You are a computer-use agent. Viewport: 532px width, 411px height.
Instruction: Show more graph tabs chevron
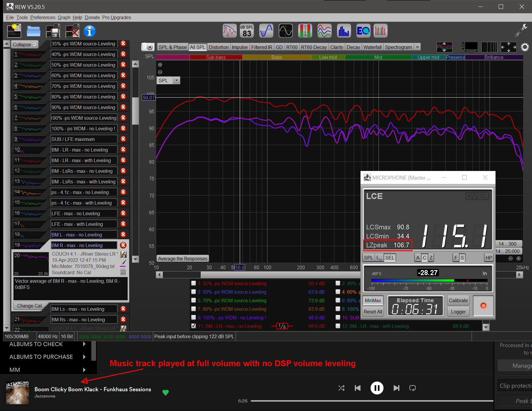[x=417, y=47]
